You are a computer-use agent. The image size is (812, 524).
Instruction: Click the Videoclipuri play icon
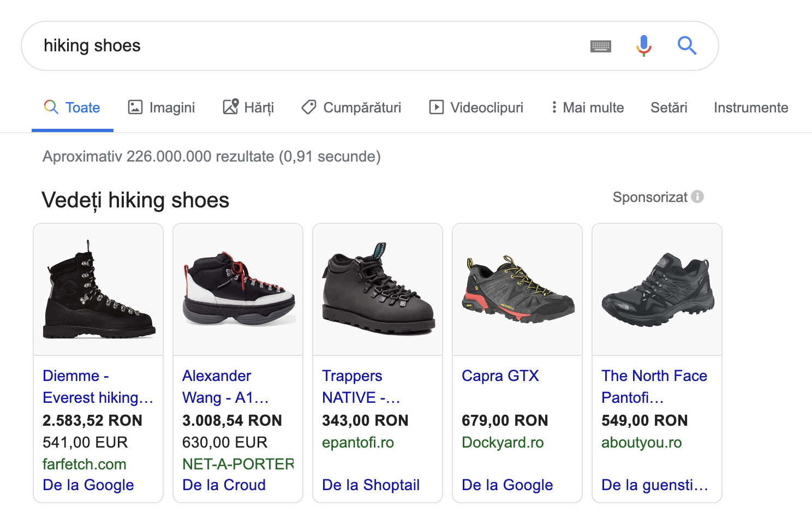[x=437, y=107]
